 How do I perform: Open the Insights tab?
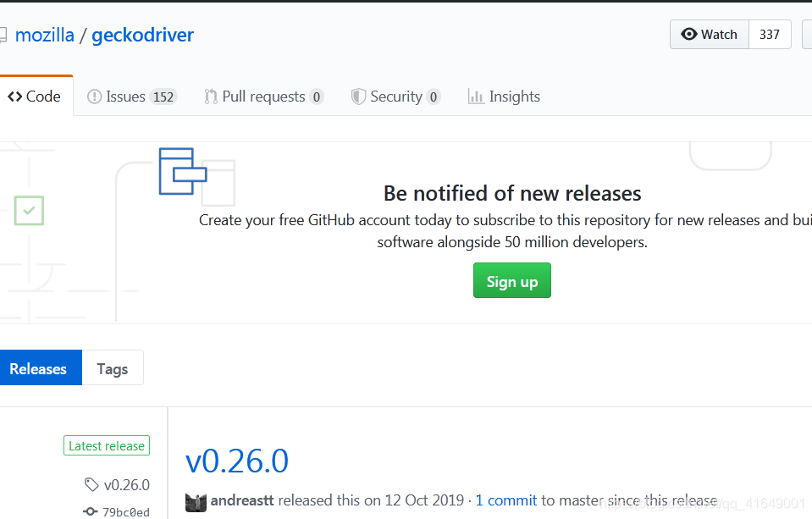click(504, 97)
